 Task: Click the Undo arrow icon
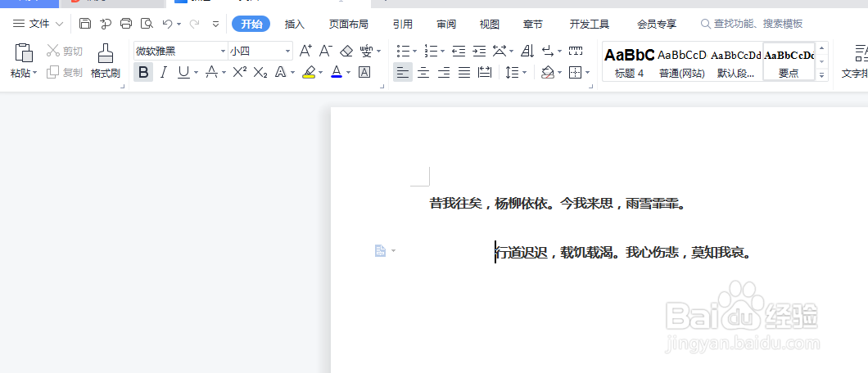click(x=167, y=24)
